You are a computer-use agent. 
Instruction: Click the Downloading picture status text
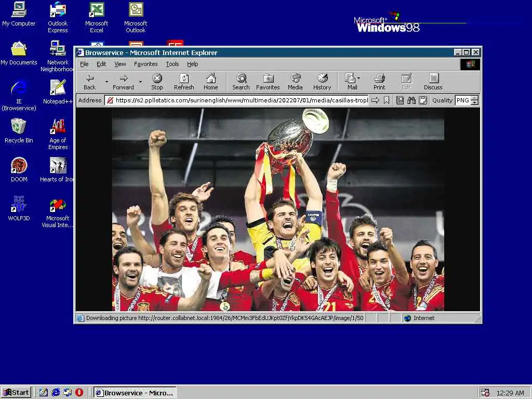(224, 318)
